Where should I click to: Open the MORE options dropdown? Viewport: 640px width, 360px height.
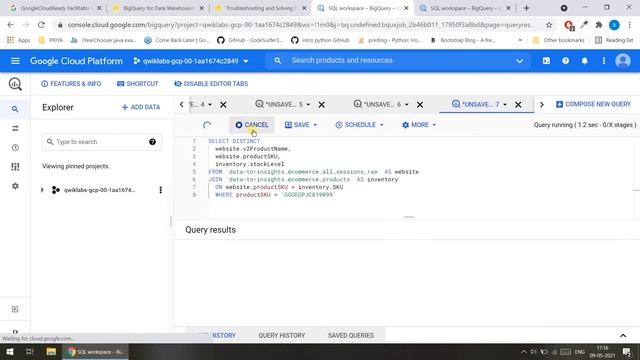tap(419, 125)
